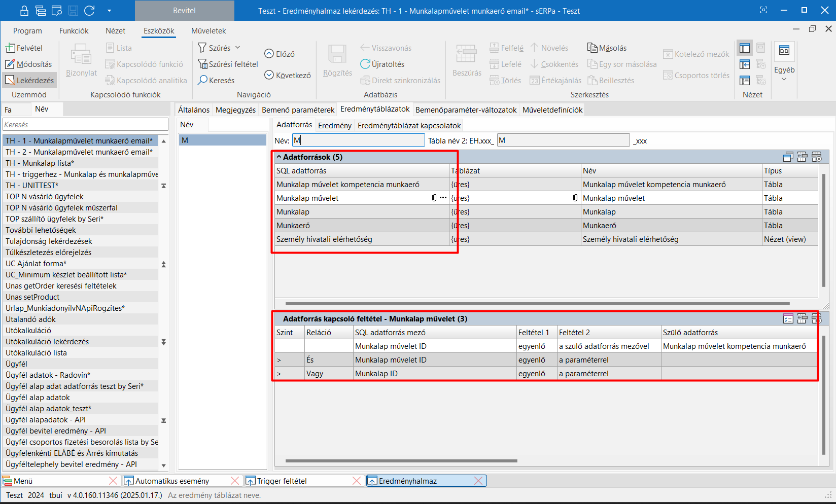Select 'Utókalkuláció lista' in the list

point(36,353)
